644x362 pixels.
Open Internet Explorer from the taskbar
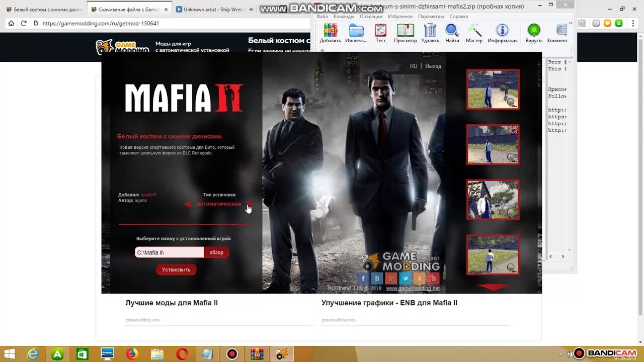33,354
